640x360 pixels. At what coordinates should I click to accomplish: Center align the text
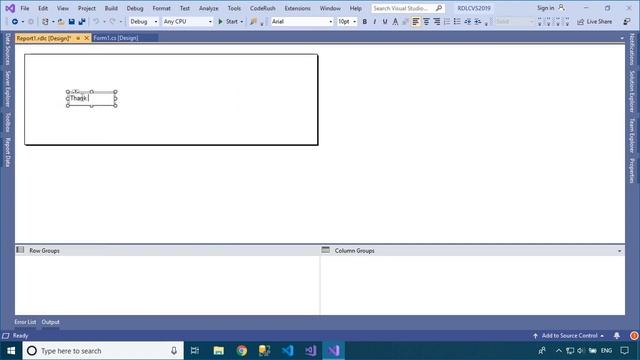[426, 22]
